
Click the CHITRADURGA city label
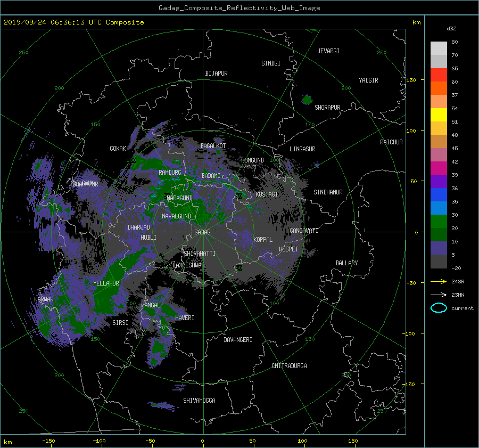(x=289, y=366)
